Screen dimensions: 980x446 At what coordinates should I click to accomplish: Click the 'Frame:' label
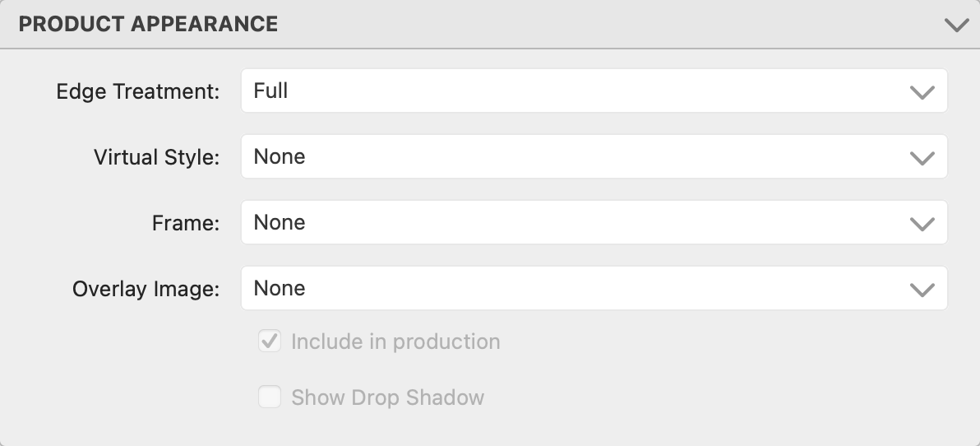pyautogui.click(x=186, y=223)
